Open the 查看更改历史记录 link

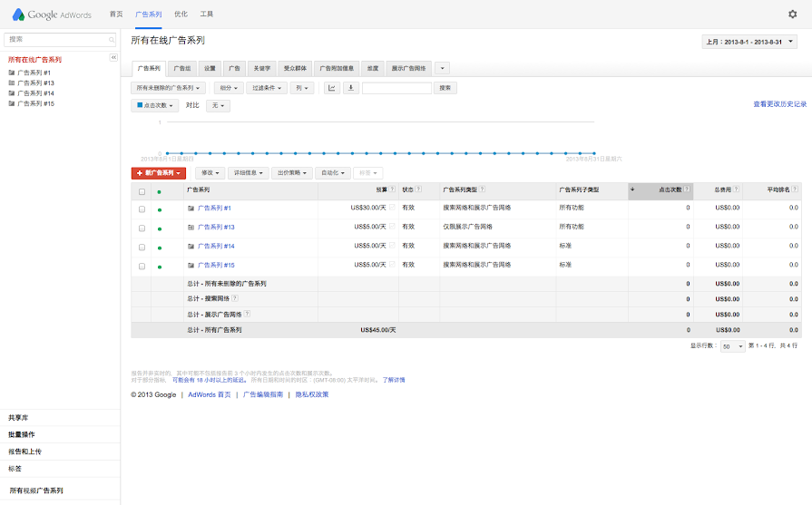click(779, 104)
